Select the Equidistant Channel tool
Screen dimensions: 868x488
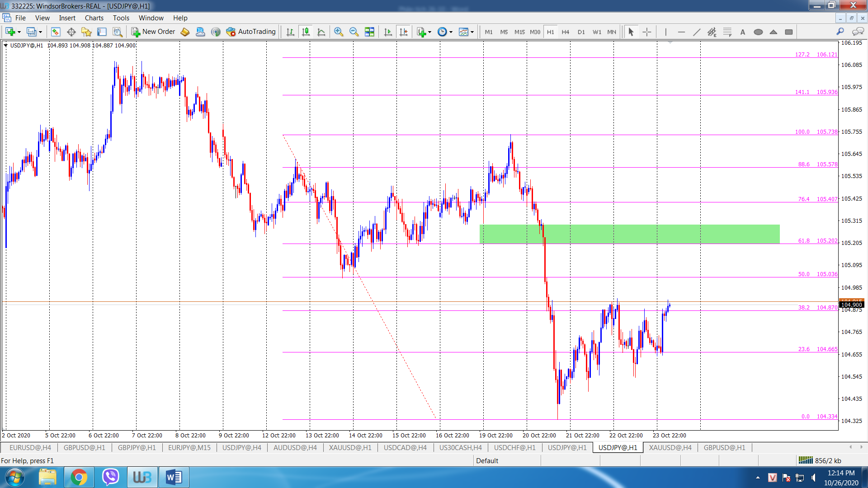pyautogui.click(x=712, y=32)
